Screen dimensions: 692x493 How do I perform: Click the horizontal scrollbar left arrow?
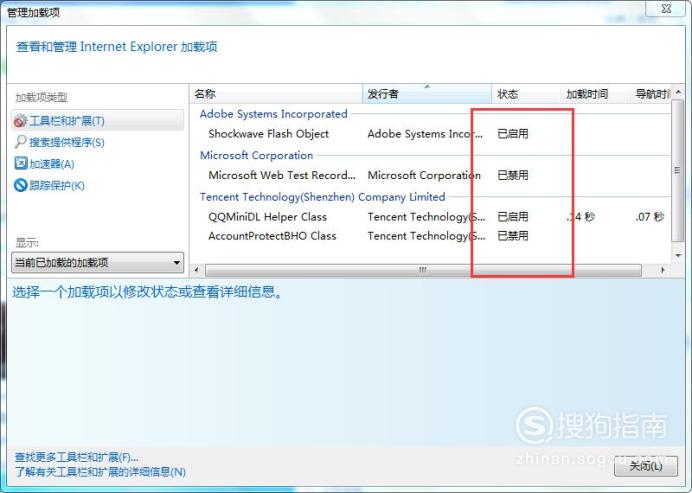point(197,270)
